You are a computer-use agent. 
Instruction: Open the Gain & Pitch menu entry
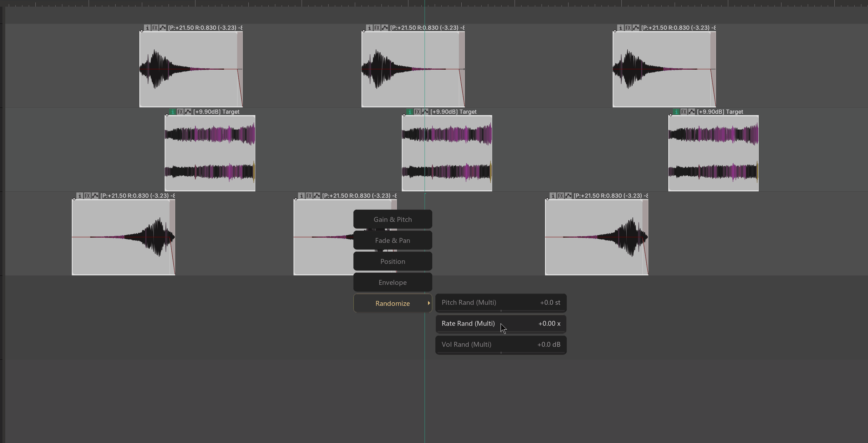(393, 219)
